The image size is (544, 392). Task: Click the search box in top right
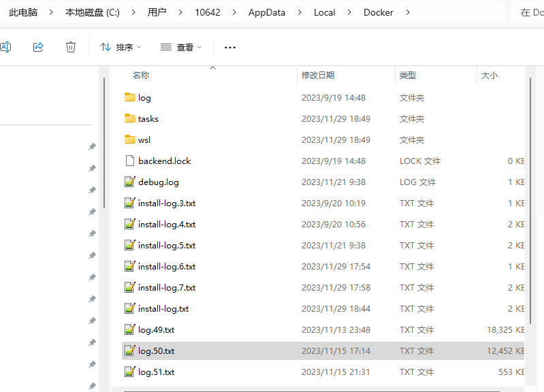click(x=528, y=12)
